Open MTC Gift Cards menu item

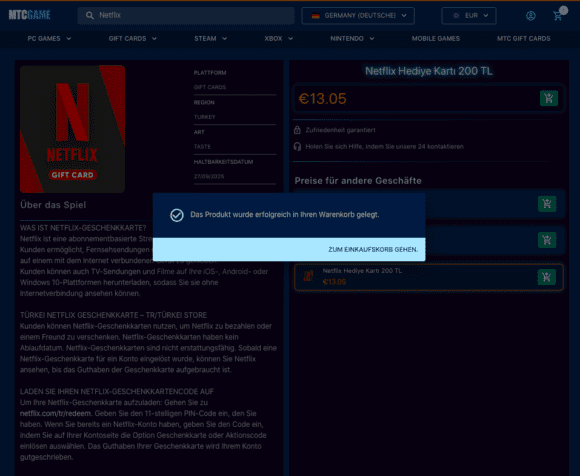tap(523, 38)
